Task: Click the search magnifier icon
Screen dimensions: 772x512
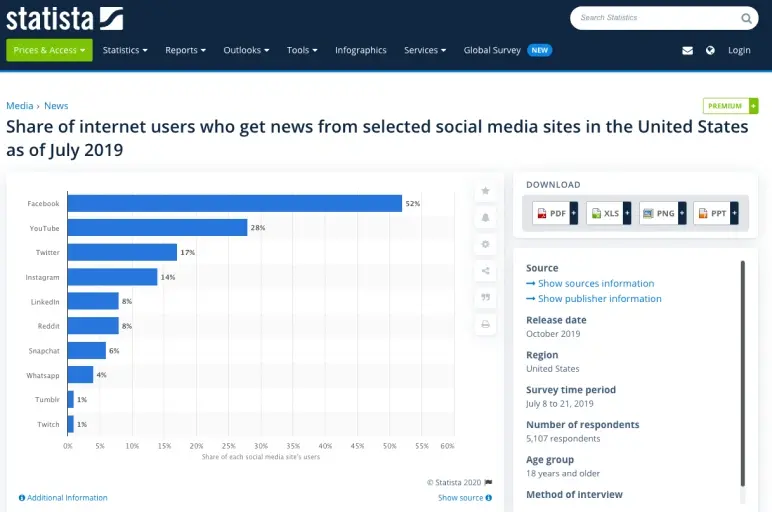Action: [x=746, y=18]
